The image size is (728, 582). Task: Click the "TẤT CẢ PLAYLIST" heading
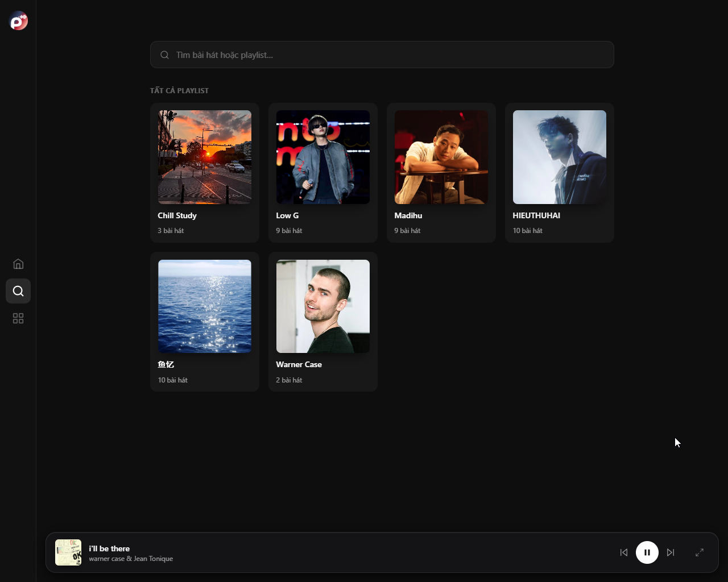click(x=179, y=90)
